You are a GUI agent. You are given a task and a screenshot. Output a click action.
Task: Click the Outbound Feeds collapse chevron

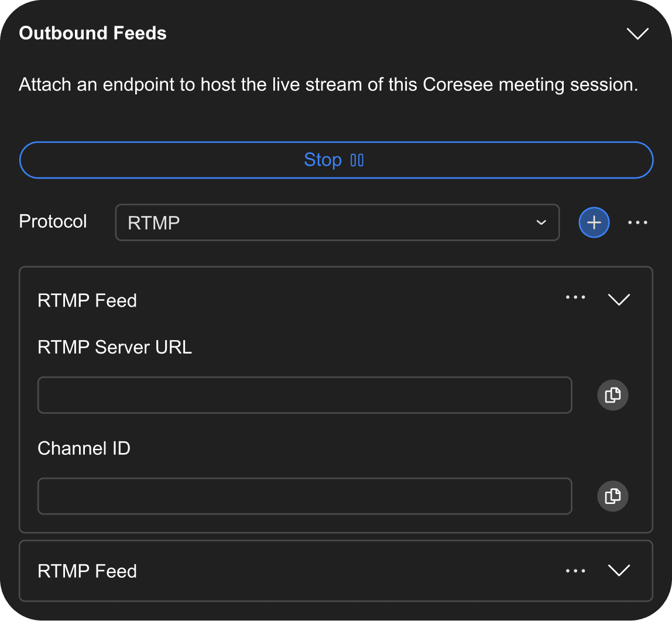click(637, 33)
